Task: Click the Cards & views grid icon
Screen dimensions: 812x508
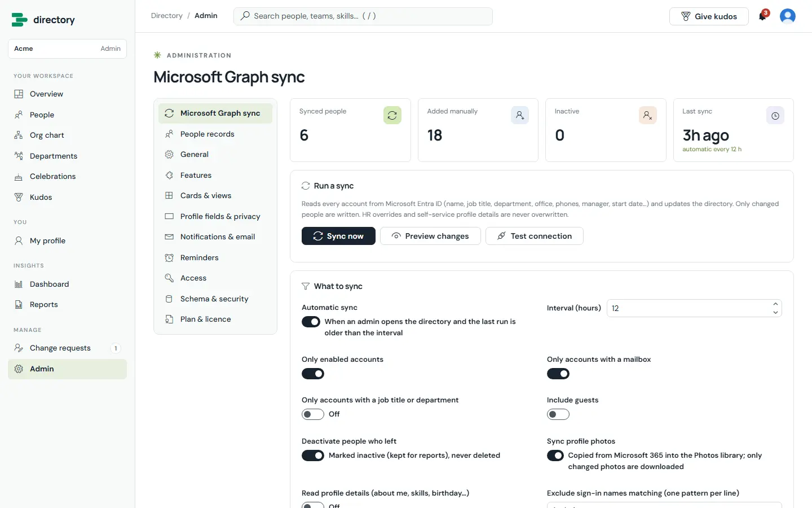Action: pyautogui.click(x=169, y=196)
